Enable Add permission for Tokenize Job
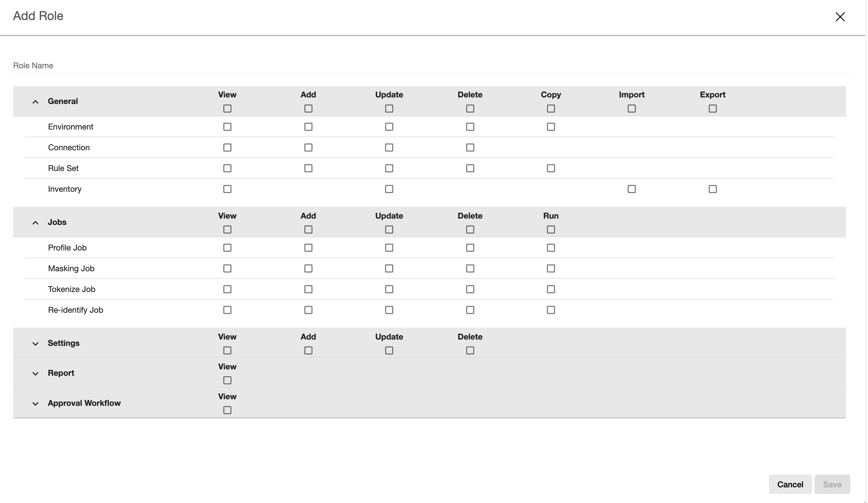The height and width of the screenshot is (503, 868). coord(308,289)
